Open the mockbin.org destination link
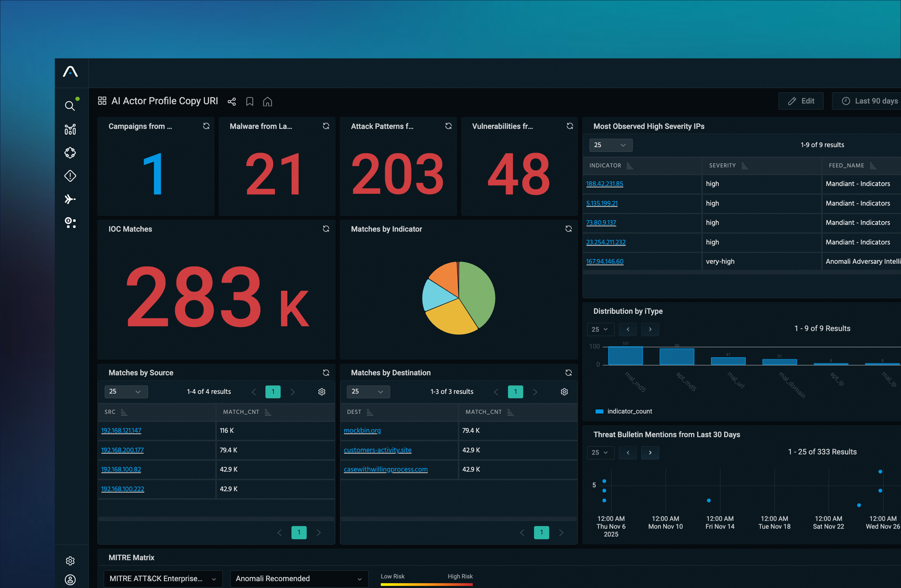The image size is (901, 588). click(362, 430)
